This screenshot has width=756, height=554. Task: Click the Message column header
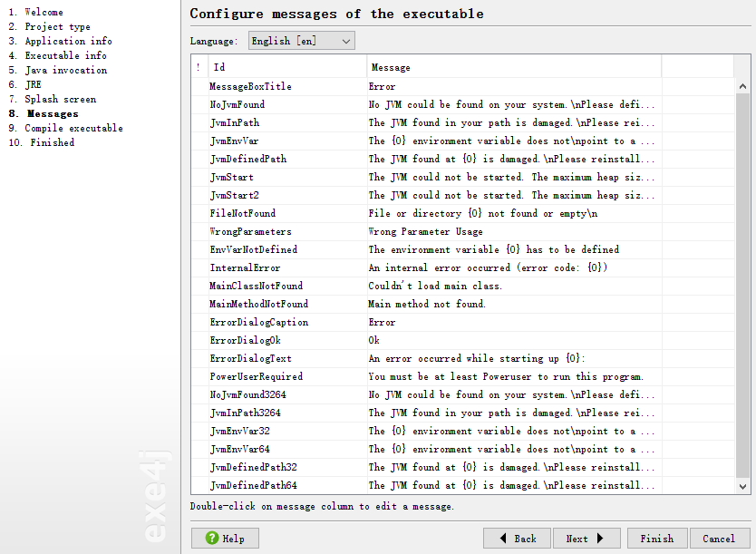point(514,67)
